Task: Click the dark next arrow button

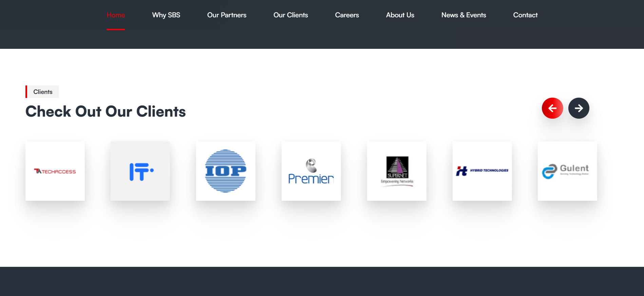Action: click(579, 108)
